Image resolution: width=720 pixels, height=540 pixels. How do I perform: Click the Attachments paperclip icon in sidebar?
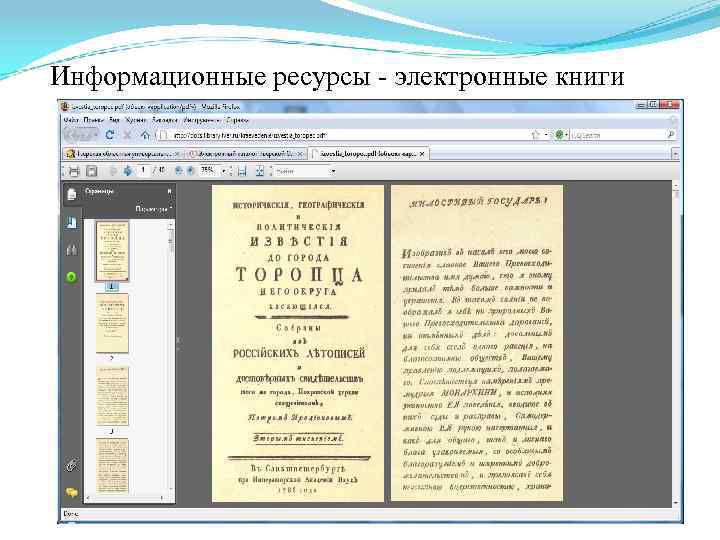pos(72,465)
